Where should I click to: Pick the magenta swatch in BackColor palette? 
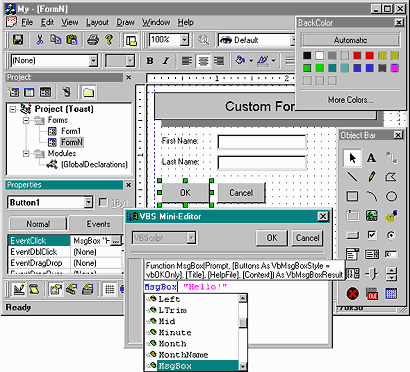pyautogui.click(x=395, y=68)
